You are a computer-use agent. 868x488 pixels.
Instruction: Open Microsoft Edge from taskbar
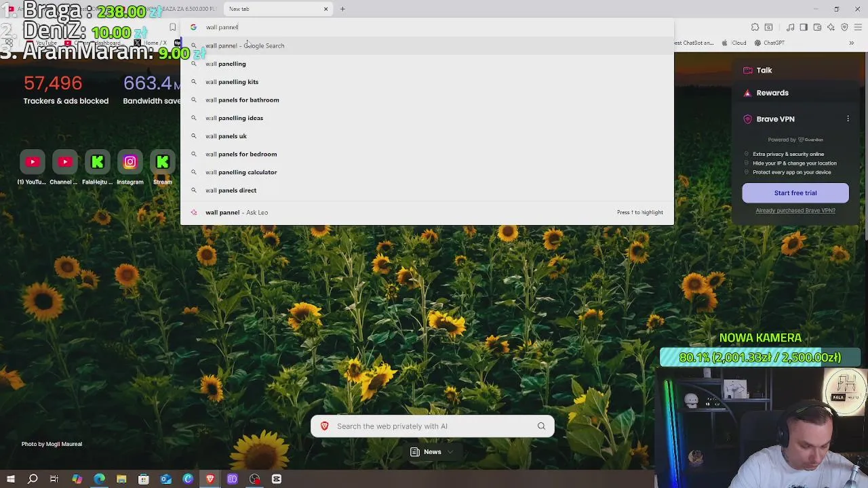(99, 479)
